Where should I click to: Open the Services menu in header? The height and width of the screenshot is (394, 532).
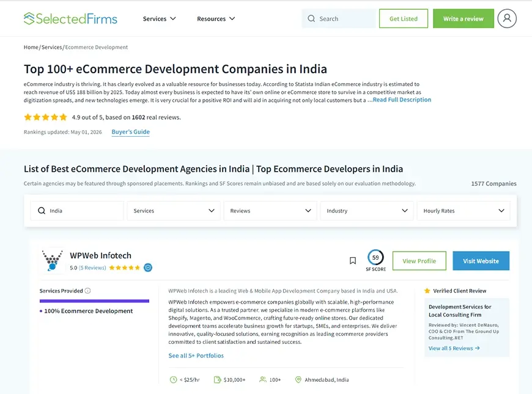click(159, 19)
